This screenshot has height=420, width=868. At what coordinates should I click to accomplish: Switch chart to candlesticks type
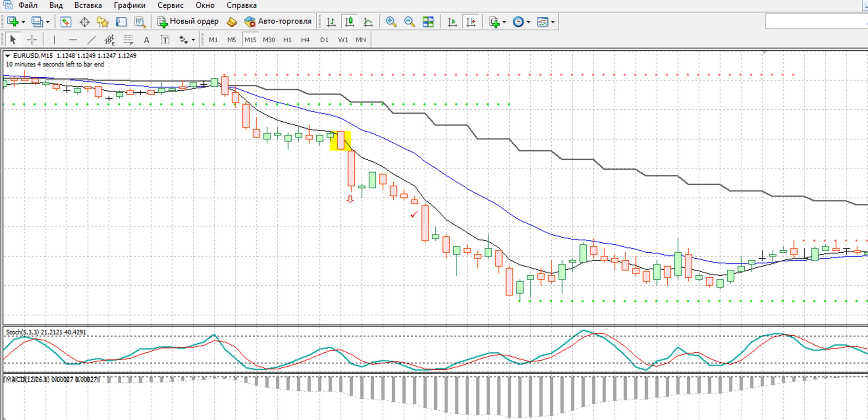tap(350, 22)
